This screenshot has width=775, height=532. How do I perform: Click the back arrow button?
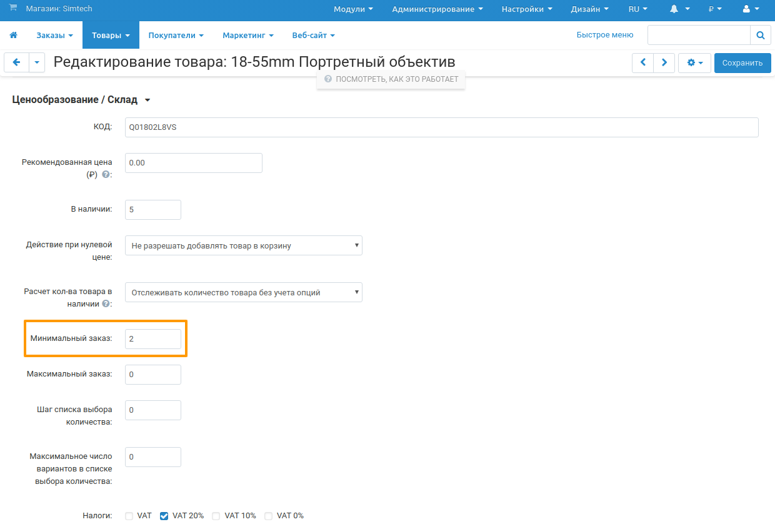point(16,62)
